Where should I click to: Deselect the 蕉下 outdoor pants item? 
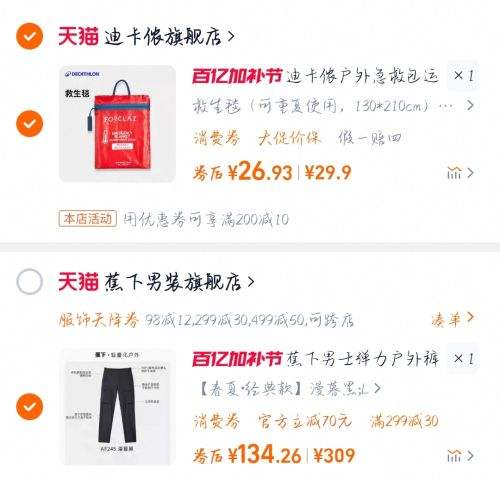tap(30, 406)
